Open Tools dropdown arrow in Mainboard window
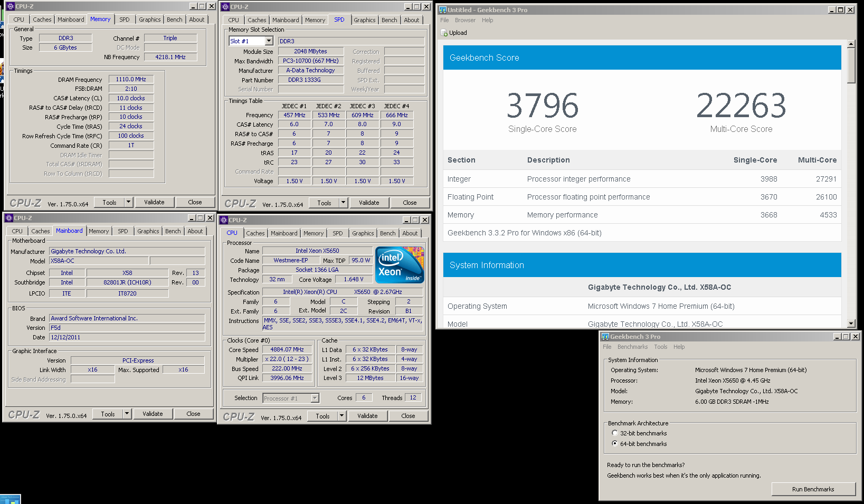 127,414
